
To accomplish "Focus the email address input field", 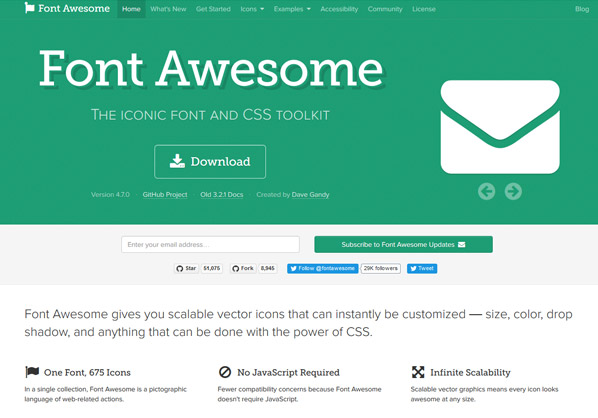I will tap(211, 244).
